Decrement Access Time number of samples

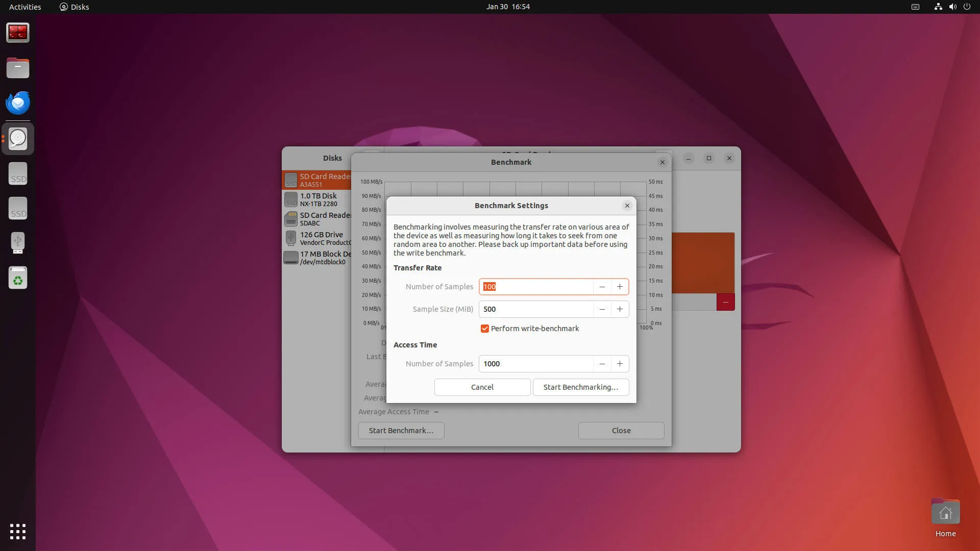[x=602, y=364]
